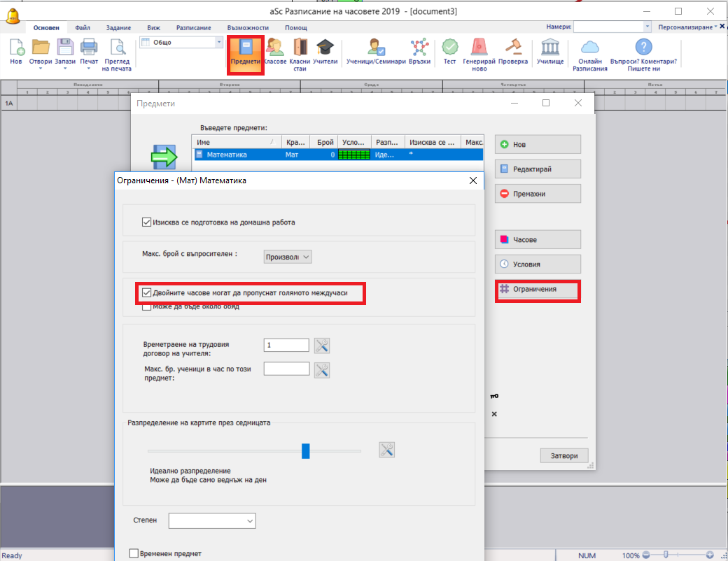
Task: Toggle Изисква се подготовка на домашна работа
Action: click(x=147, y=222)
